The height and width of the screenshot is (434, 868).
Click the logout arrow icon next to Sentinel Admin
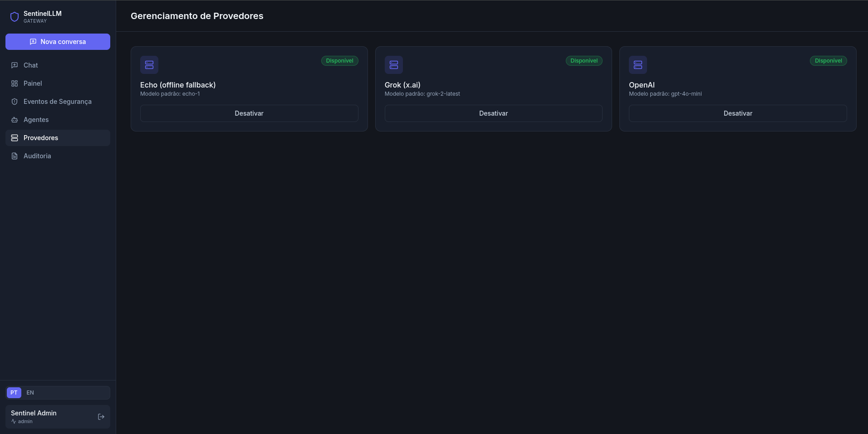click(101, 417)
